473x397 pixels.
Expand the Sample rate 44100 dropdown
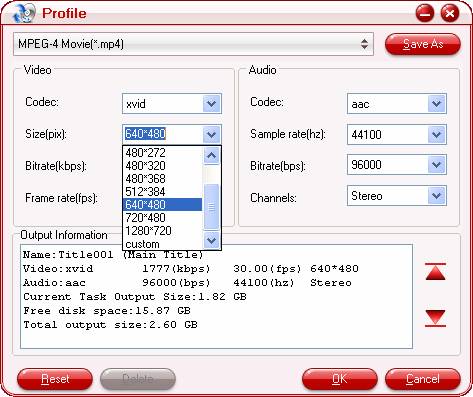[436, 134]
